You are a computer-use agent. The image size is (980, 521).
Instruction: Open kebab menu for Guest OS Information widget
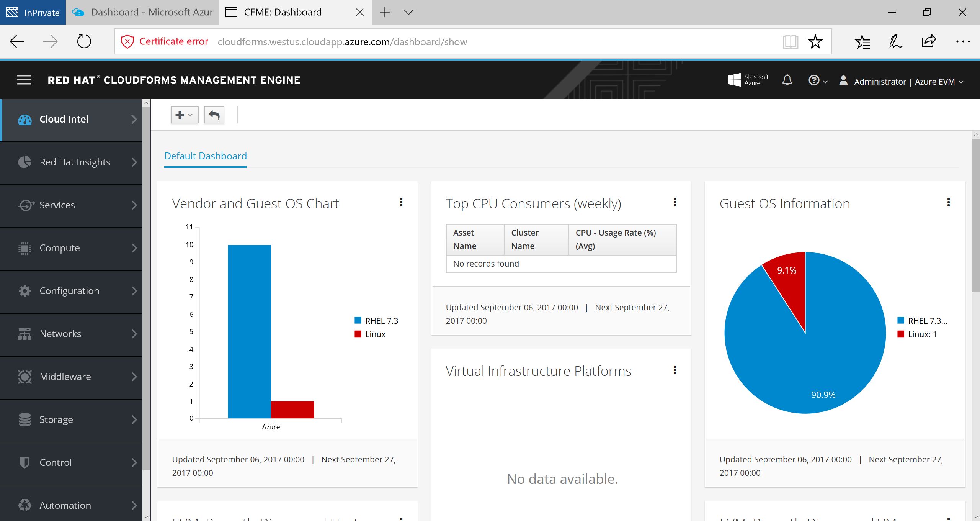pyautogui.click(x=948, y=202)
